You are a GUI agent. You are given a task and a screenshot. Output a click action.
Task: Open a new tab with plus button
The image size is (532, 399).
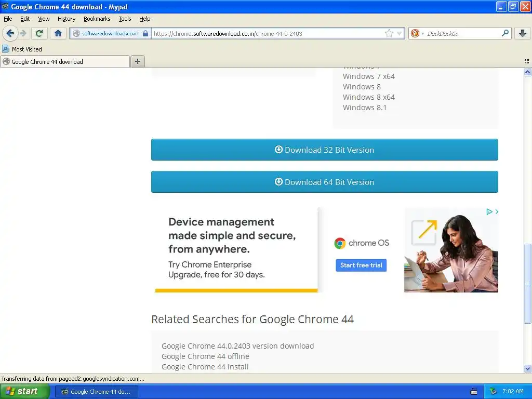coord(137,61)
